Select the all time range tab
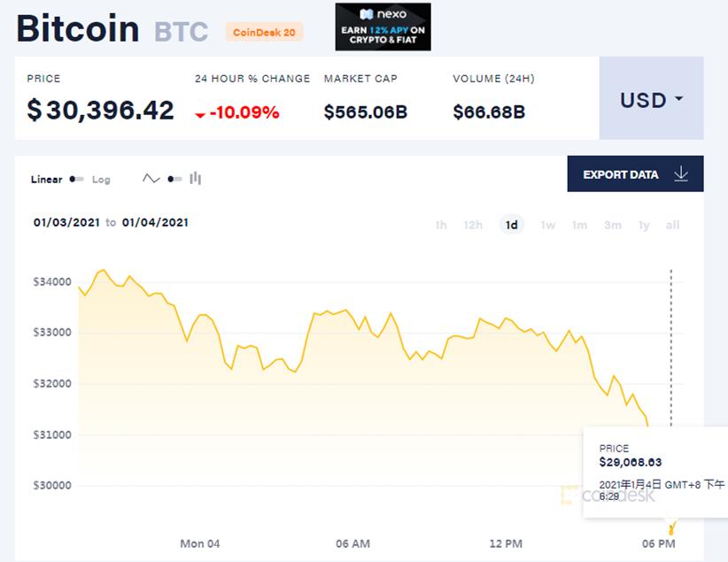This screenshot has width=728, height=562. 671,226
